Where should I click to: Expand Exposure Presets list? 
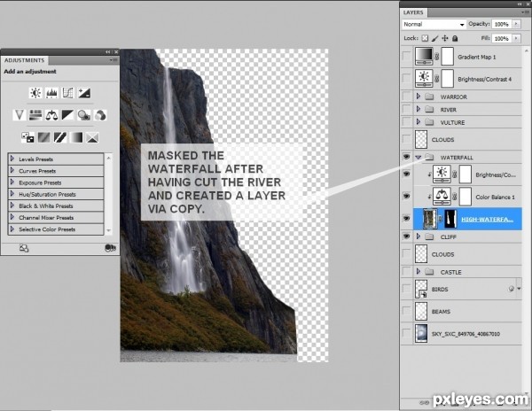pyautogui.click(x=12, y=182)
